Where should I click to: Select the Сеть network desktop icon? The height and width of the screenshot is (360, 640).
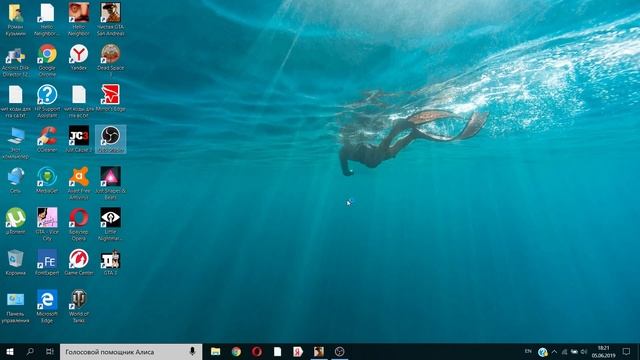pos(16,180)
